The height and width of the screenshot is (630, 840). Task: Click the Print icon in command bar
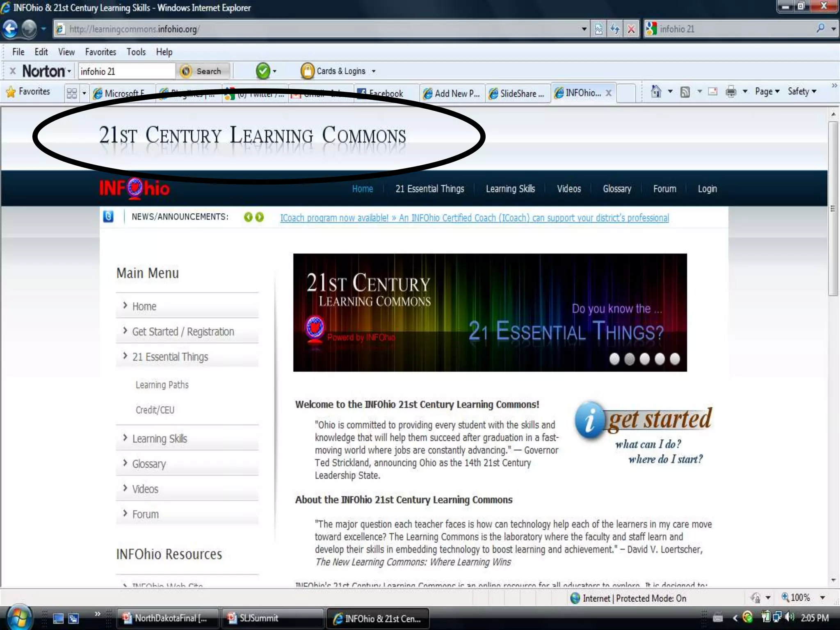(730, 92)
